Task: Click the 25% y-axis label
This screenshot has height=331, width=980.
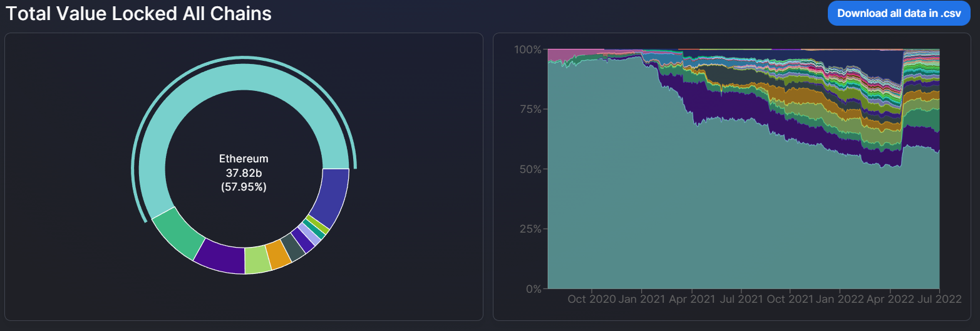Action: click(x=530, y=229)
